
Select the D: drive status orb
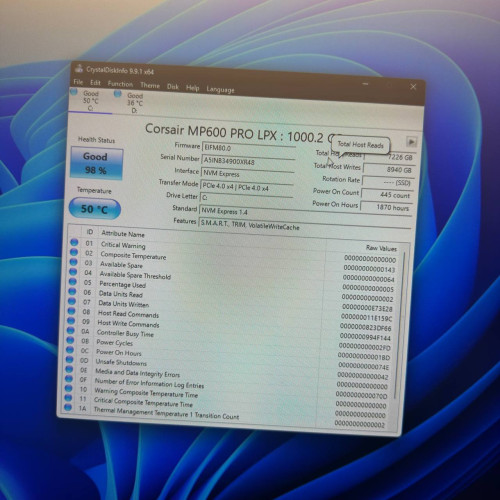[117, 94]
